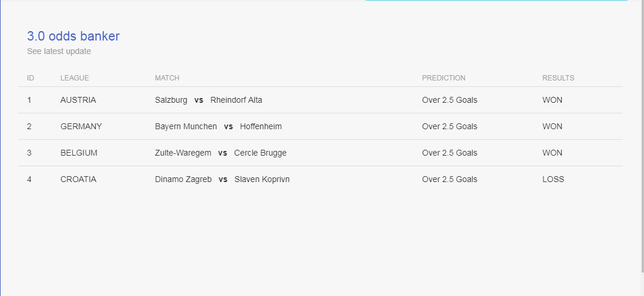Viewport: 644px width, 296px height.
Task: Select the LEAGUE column header
Action: pos(75,78)
